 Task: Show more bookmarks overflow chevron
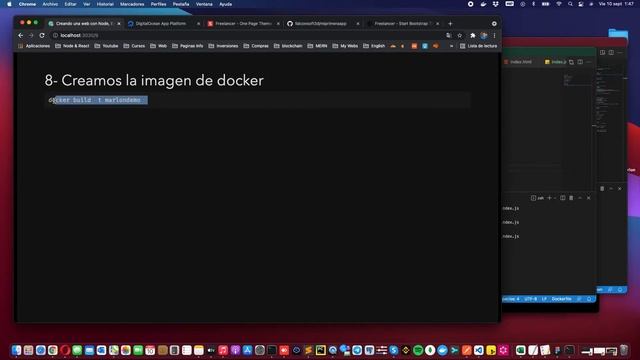451,46
